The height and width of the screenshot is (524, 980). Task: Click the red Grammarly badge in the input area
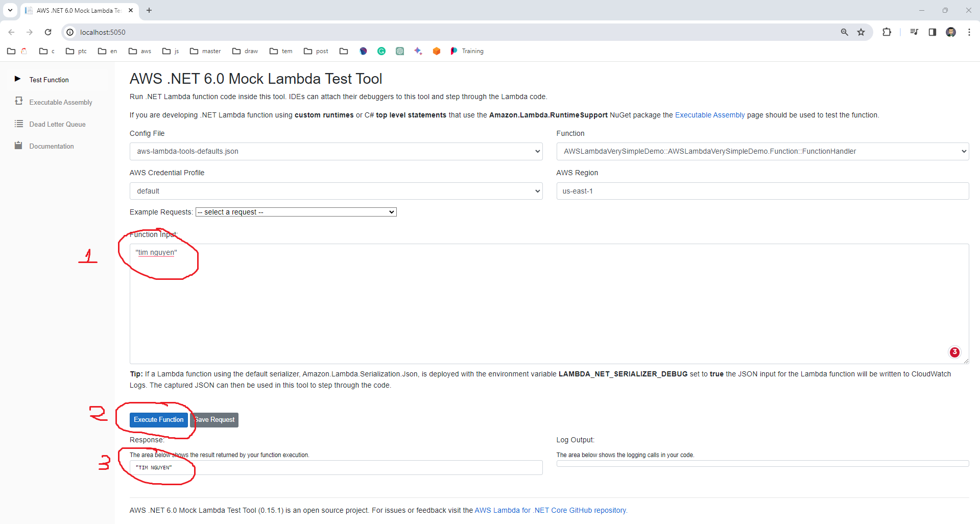[x=954, y=352]
